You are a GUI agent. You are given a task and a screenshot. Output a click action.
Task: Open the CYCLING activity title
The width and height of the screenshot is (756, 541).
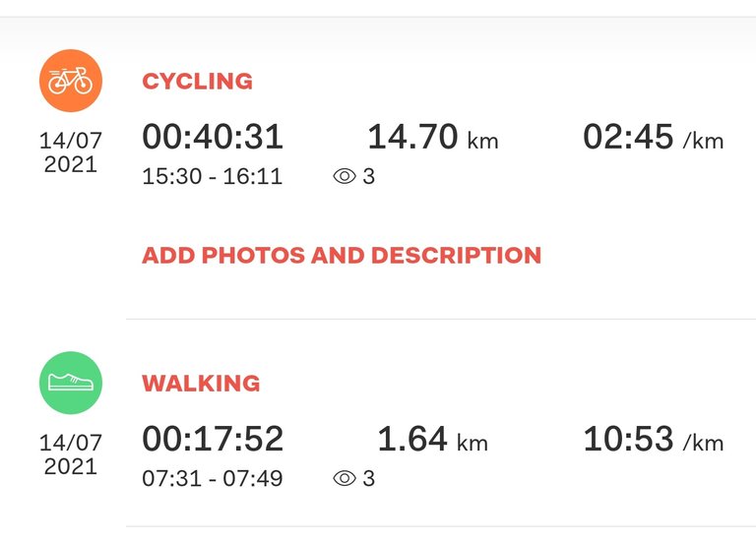pyautogui.click(x=197, y=81)
